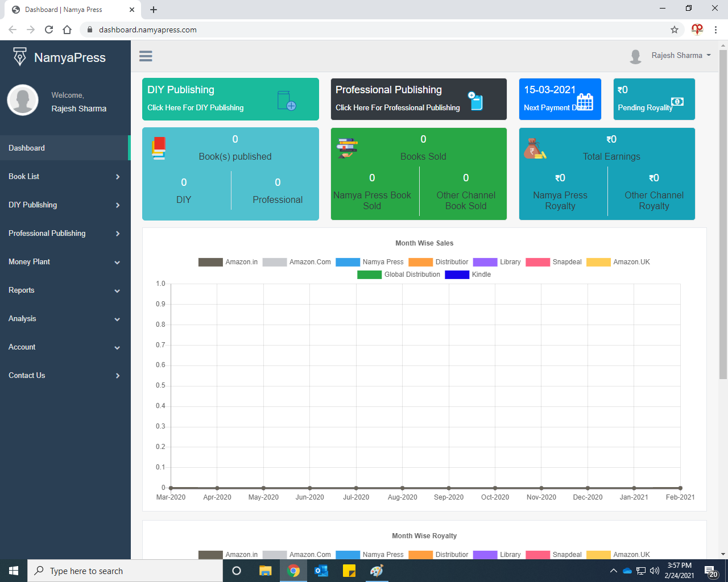The width and height of the screenshot is (728, 582).
Task: Click the sidebar user avatar picture
Action: [x=23, y=100]
